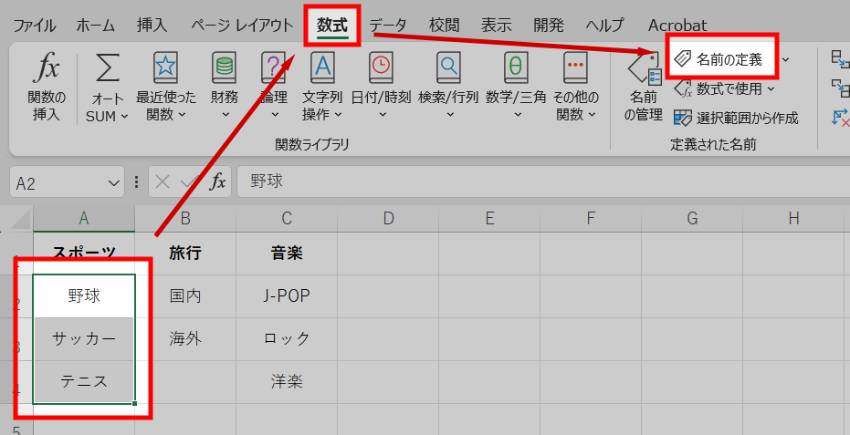
Task: Select cell containing J-POP
Action: tap(287, 296)
